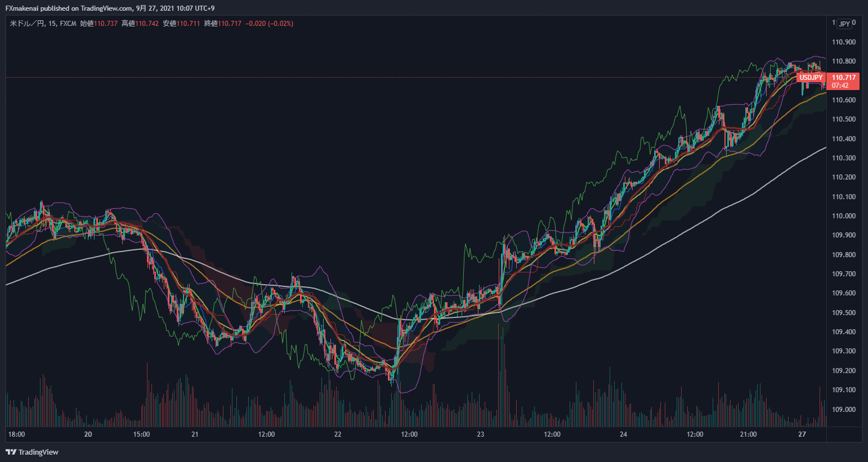Click the 109.000 price axis label
868x462 pixels.
coord(844,410)
